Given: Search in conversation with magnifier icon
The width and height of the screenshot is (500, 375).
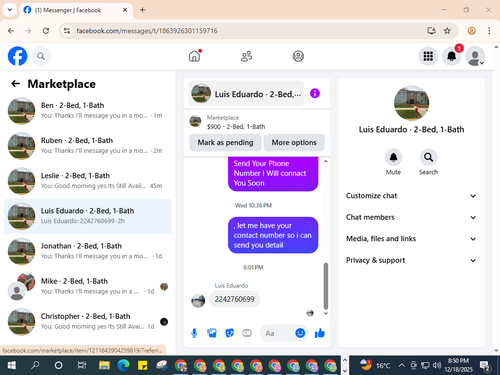Looking at the screenshot, I should point(428,157).
